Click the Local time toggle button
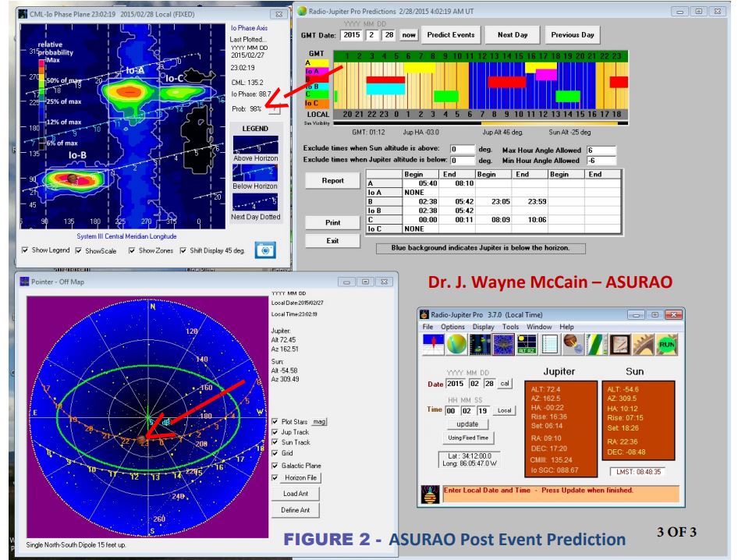Image resolution: width=738 pixels, height=560 pixels. click(x=504, y=410)
